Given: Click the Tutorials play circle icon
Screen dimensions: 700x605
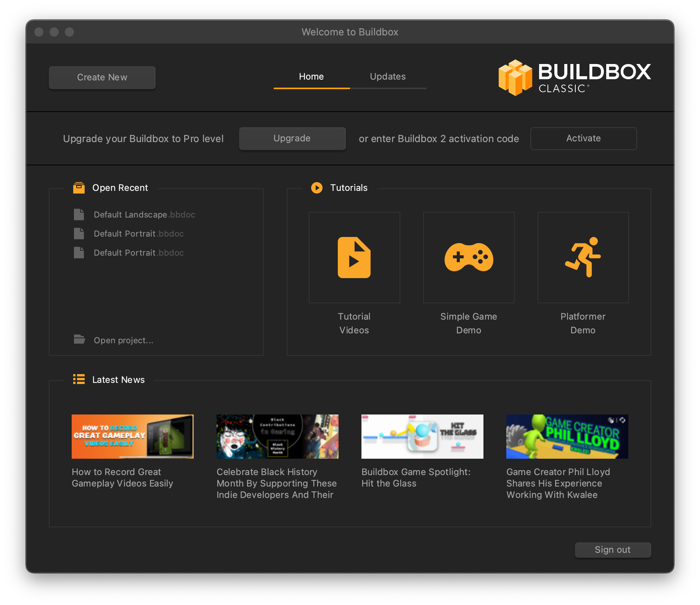Looking at the screenshot, I should (x=316, y=188).
